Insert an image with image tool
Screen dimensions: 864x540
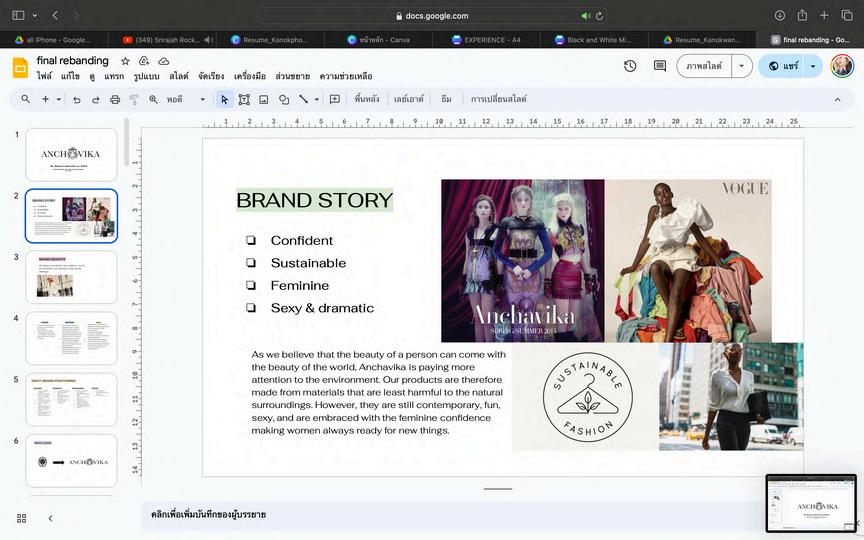pos(264,100)
